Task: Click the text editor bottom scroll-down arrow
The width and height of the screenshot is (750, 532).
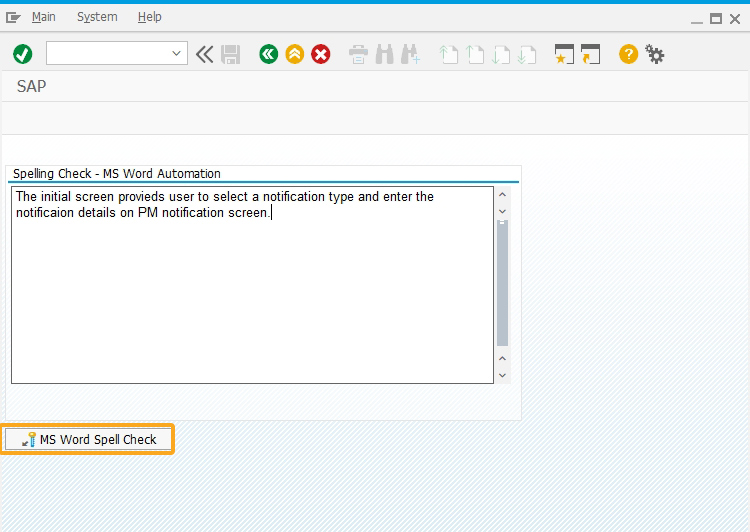Action: click(x=502, y=375)
